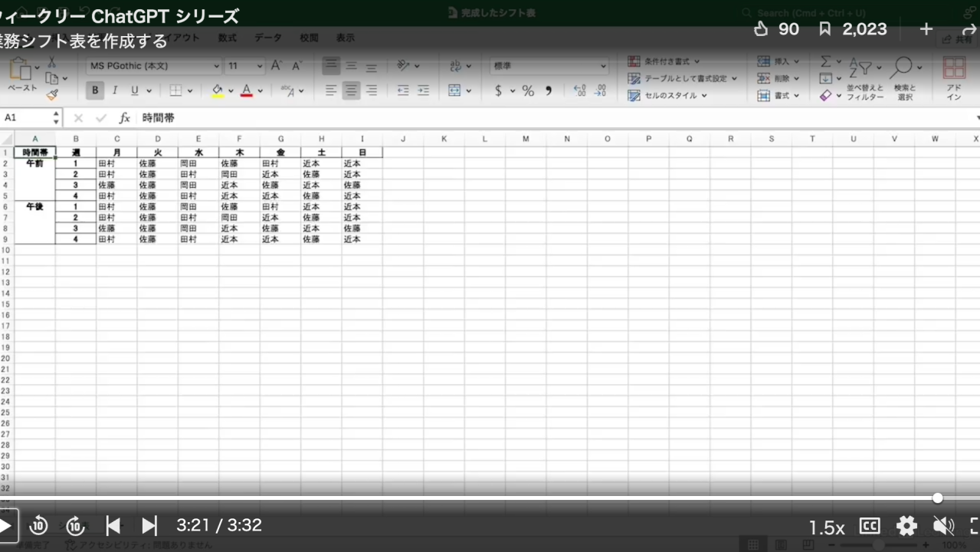
Task: Open the 校閲 ribbon tab
Action: click(309, 38)
